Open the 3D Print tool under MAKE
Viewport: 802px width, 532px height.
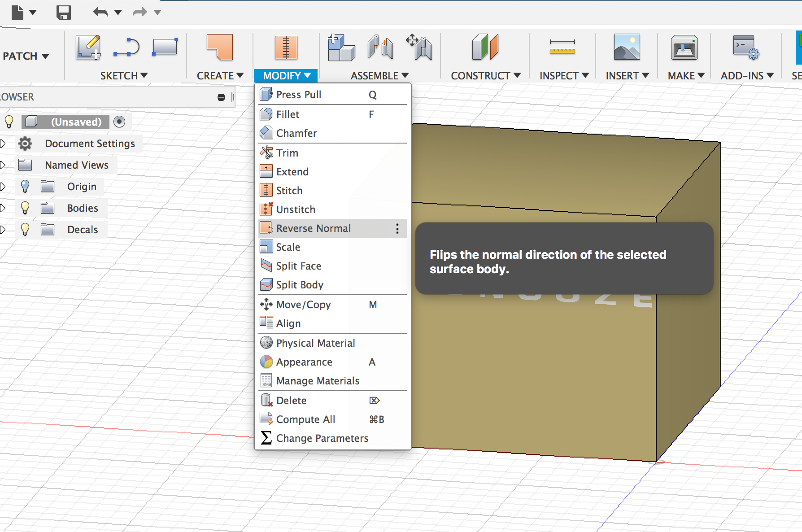click(684, 47)
